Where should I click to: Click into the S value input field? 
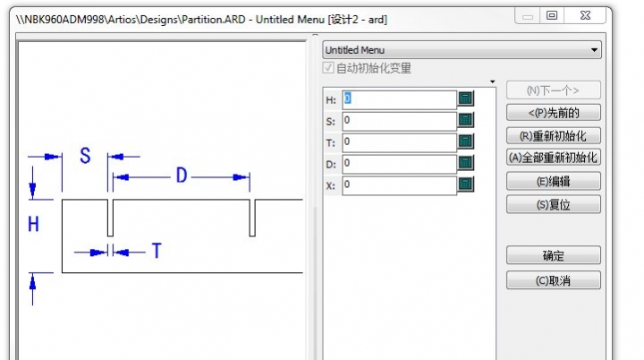[x=399, y=120]
